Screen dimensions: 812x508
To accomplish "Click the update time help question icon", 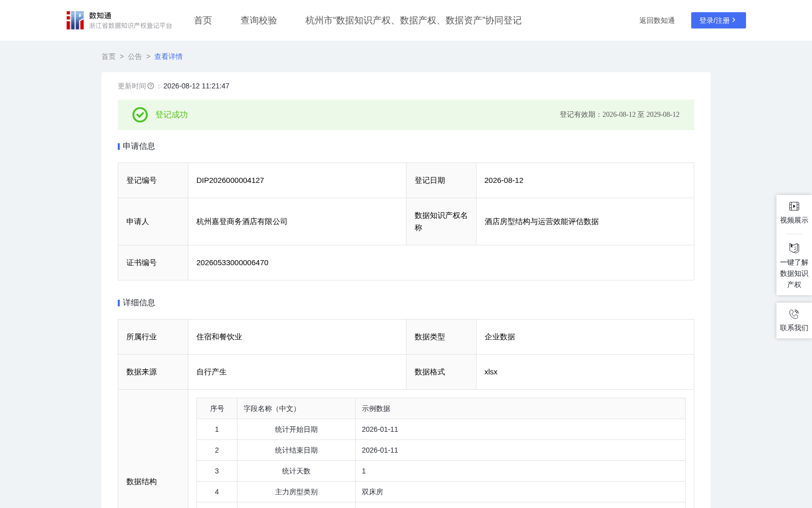I will (x=151, y=86).
